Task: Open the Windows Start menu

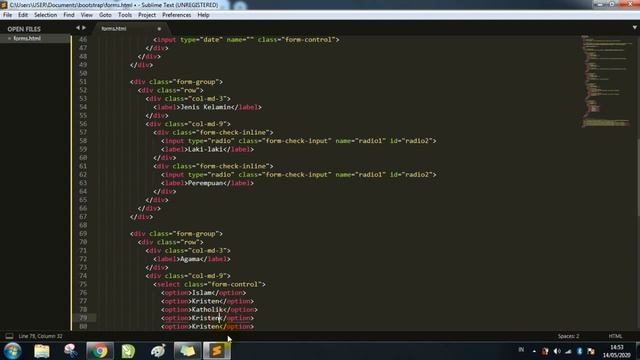Action: tap(13, 351)
